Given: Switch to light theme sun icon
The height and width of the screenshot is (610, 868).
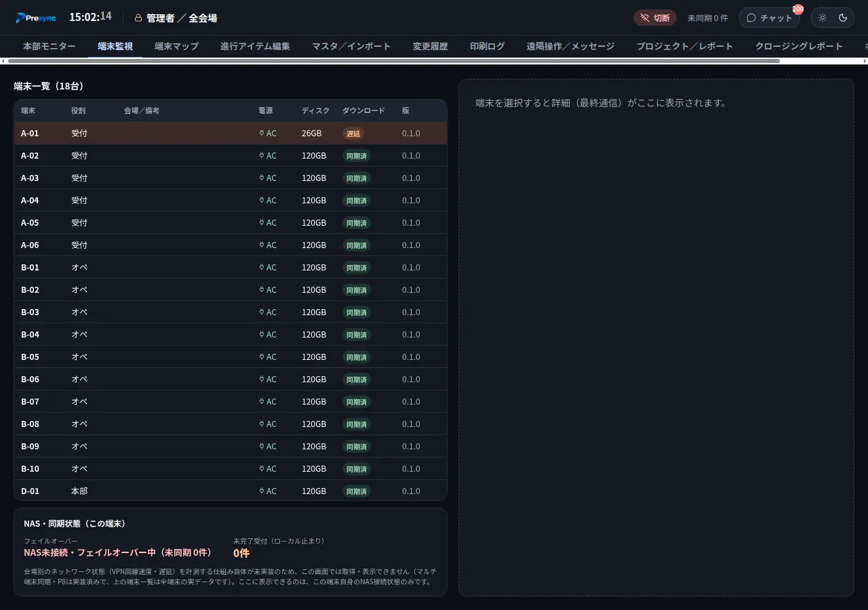Looking at the screenshot, I should [x=823, y=18].
